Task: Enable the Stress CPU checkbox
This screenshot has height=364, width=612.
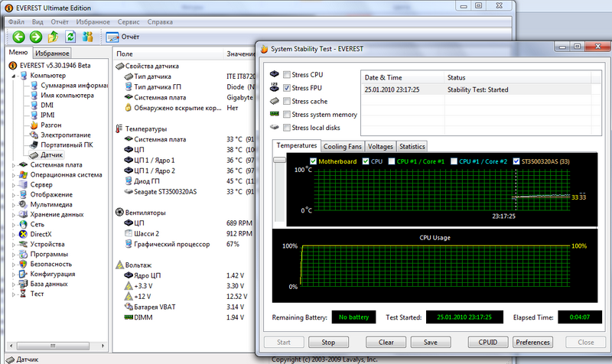Action: pos(287,75)
